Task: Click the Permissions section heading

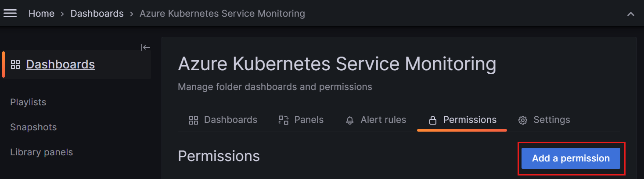Action: (219, 156)
